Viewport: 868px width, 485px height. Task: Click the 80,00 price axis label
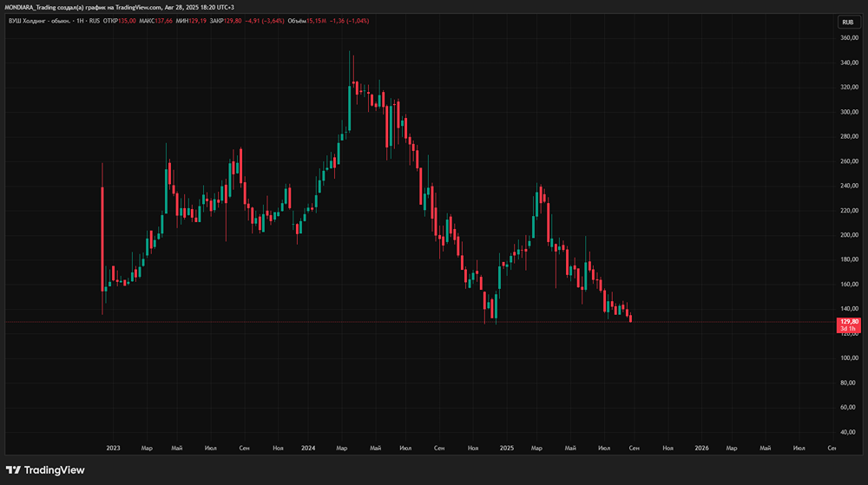tap(849, 383)
